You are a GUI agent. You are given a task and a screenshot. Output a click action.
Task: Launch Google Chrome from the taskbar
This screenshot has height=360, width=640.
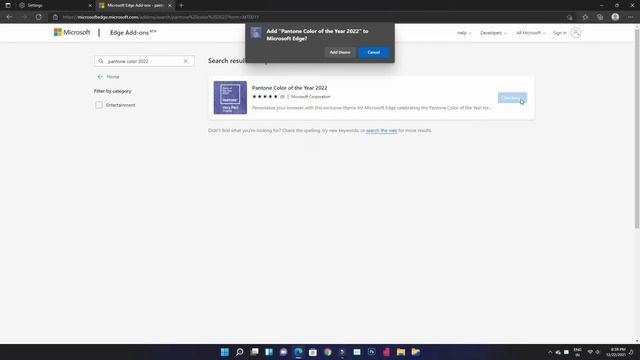[x=328, y=352]
